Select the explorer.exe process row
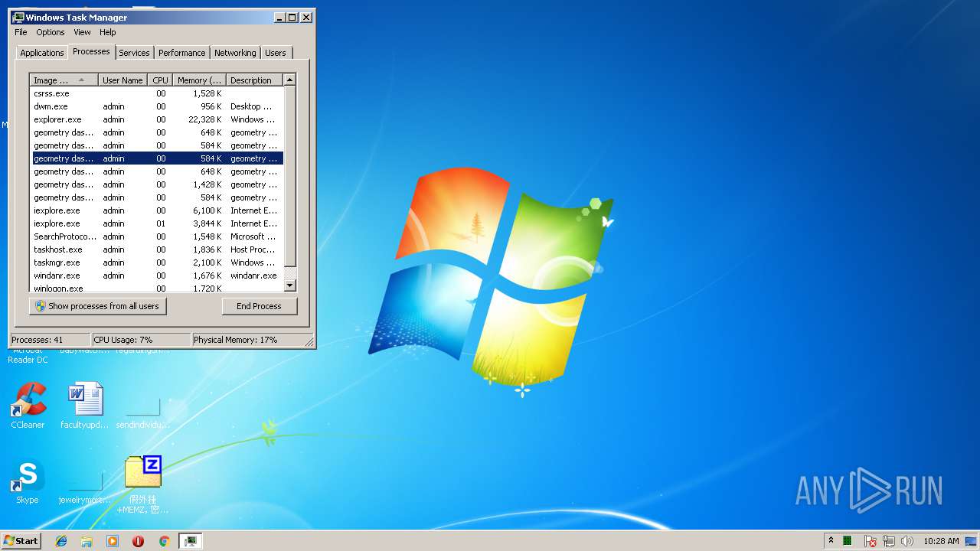 click(157, 119)
